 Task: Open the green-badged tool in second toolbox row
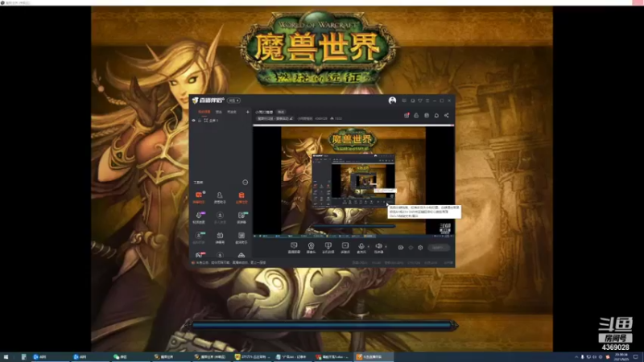242,217
